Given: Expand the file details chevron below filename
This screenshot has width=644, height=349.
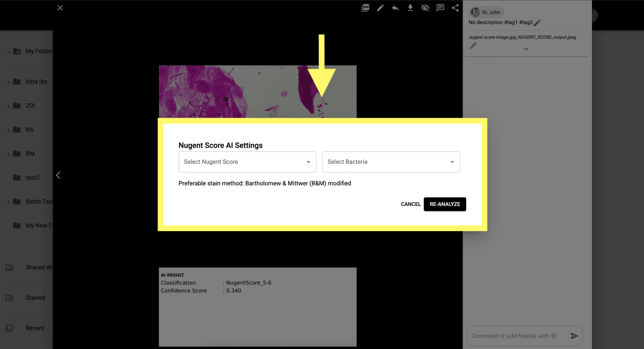Looking at the screenshot, I should (x=526, y=49).
